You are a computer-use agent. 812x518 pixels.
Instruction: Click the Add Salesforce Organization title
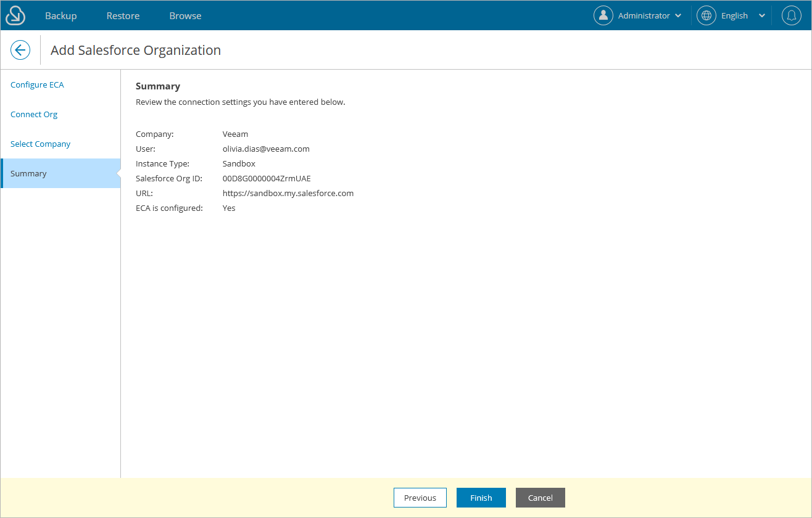pos(136,50)
